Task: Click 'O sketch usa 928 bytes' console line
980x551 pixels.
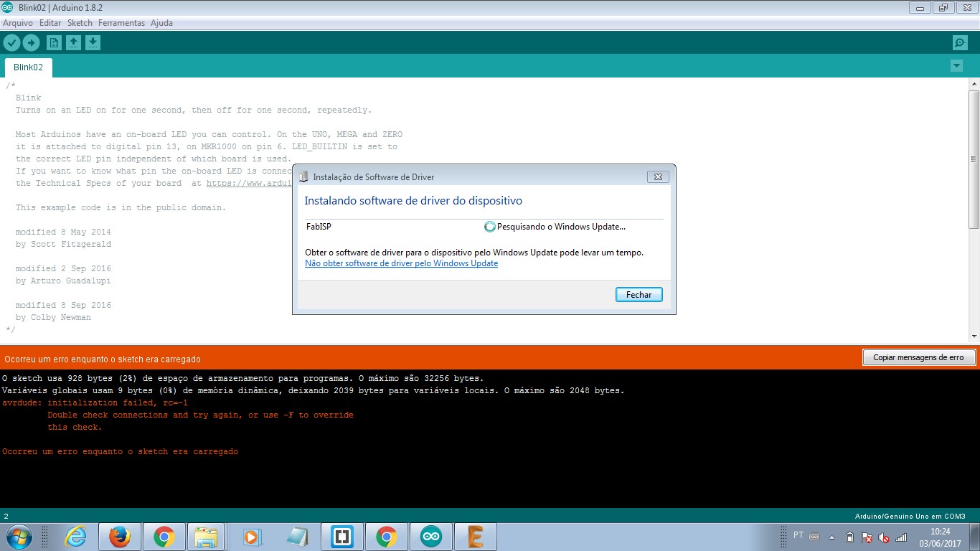Action: 242,378
